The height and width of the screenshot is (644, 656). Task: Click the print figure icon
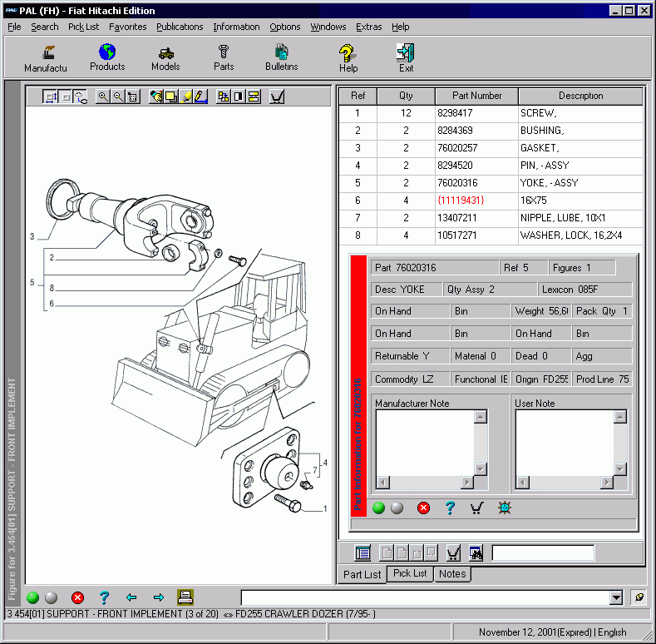tap(185, 597)
